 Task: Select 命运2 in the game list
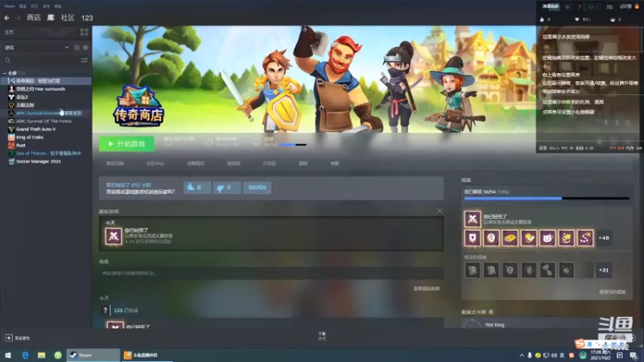(x=46, y=97)
